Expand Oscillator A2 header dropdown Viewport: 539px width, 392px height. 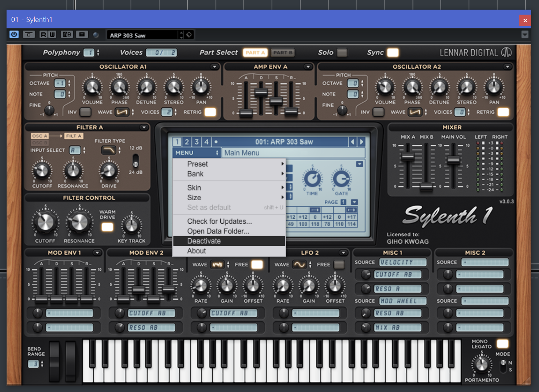(x=507, y=67)
